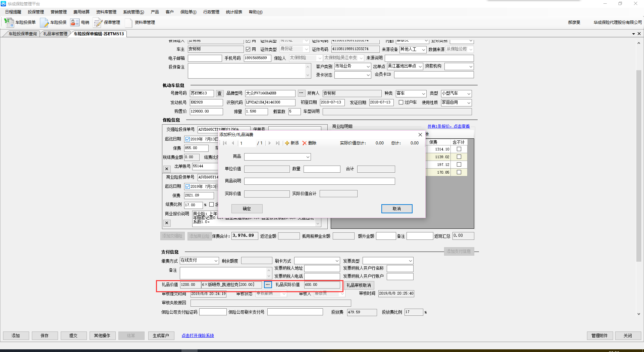Go to first record in dialog navigator

coord(225,143)
